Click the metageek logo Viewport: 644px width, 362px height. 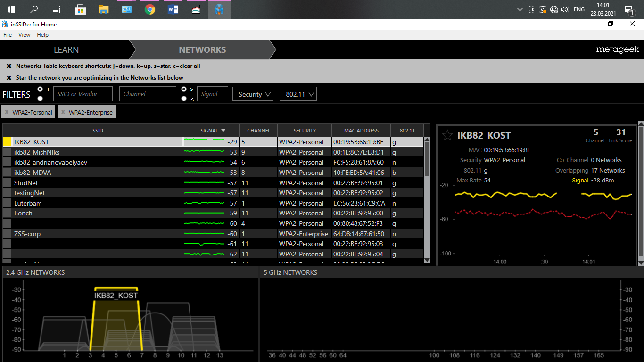pos(617,49)
